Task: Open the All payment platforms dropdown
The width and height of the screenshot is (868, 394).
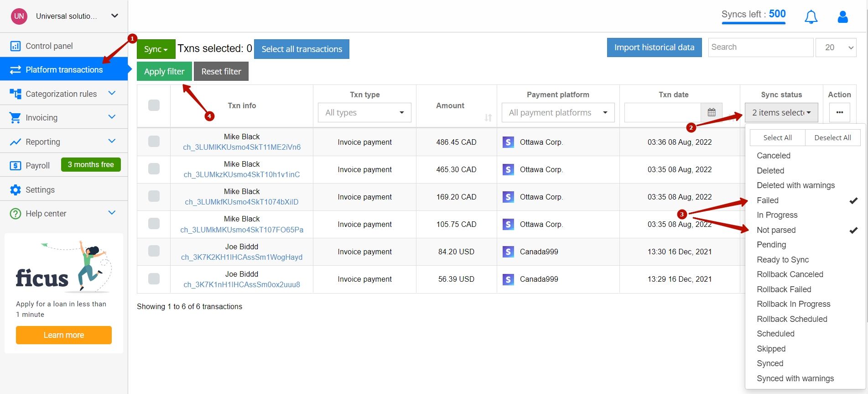Action: 558,112
